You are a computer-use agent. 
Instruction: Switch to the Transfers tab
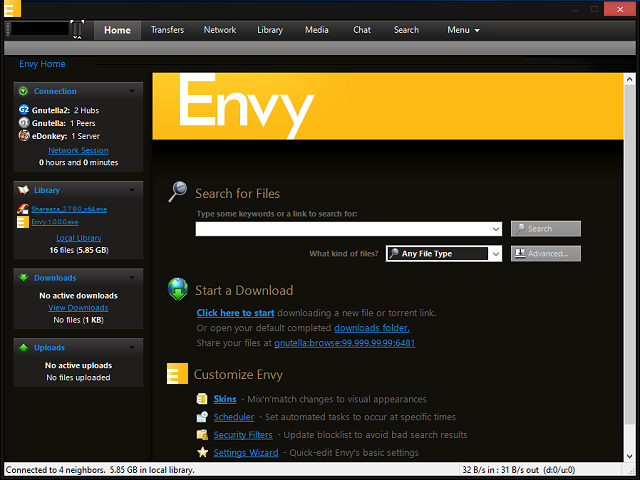167,30
